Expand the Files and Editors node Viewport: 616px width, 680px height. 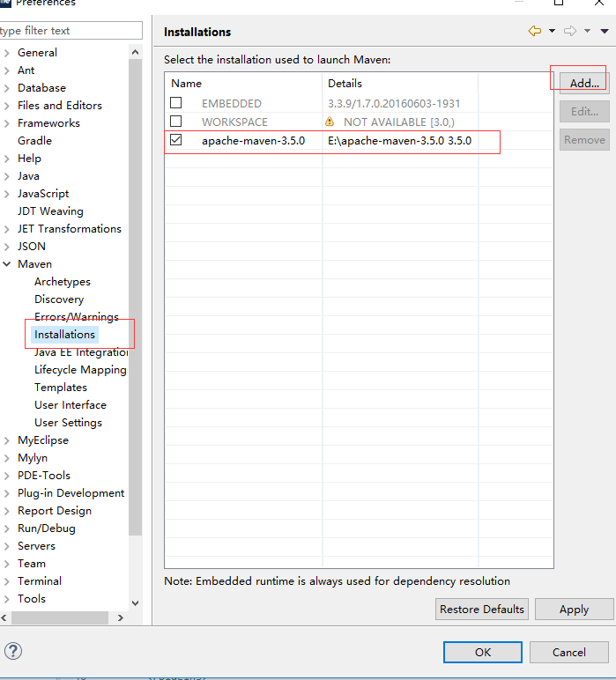[x=6, y=106]
